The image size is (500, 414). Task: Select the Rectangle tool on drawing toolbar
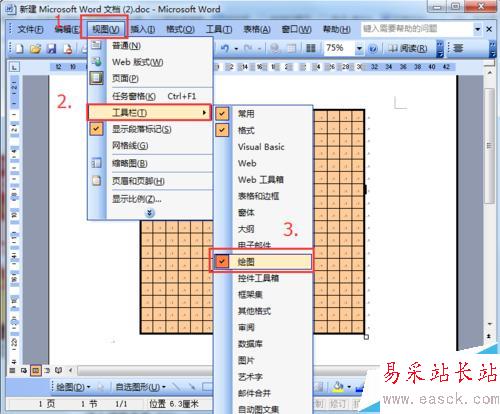(207, 387)
